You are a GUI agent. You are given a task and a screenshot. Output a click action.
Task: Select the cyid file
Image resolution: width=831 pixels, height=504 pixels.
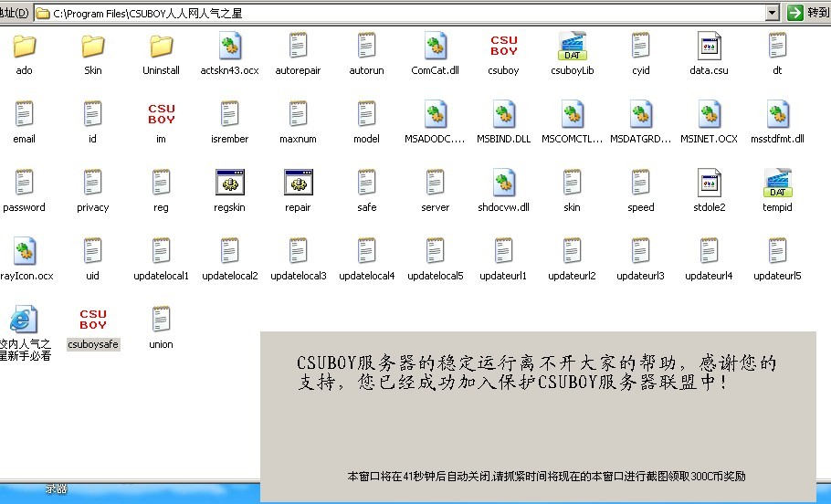(640, 46)
